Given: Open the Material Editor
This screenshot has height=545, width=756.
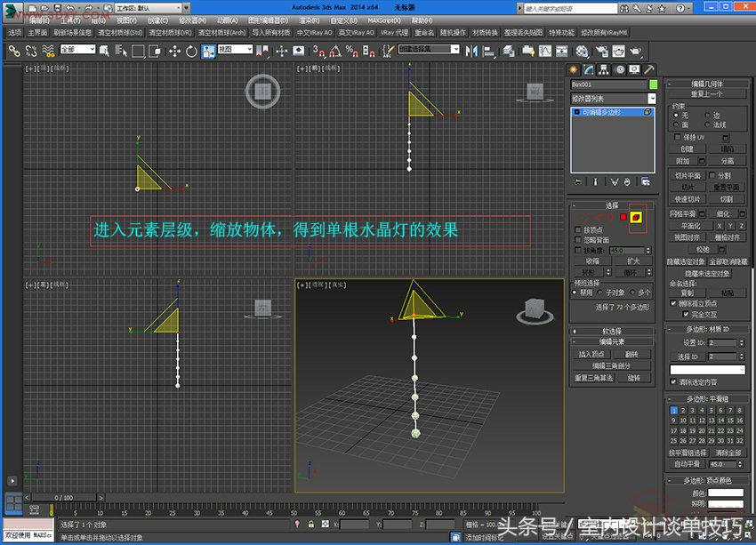Looking at the screenshot, I should click(x=582, y=51).
